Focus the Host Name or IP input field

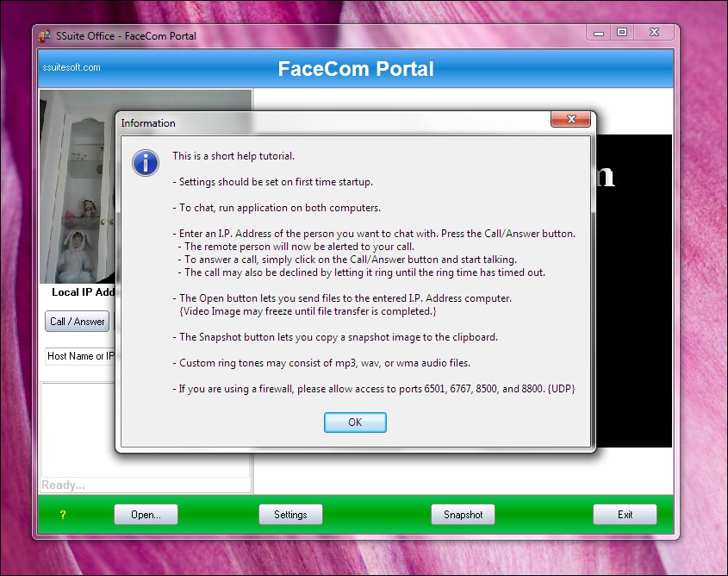(80, 356)
